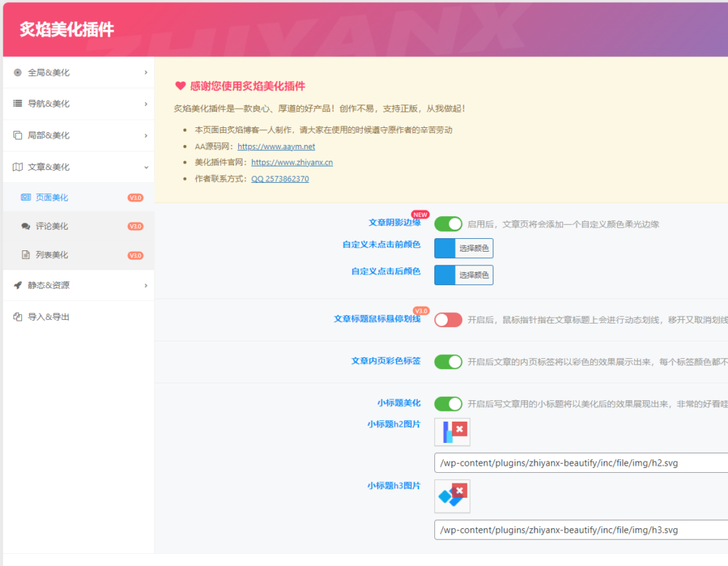Remove the 小标题h3图片 image with red X
The height and width of the screenshot is (566, 728).
(x=460, y=491)
